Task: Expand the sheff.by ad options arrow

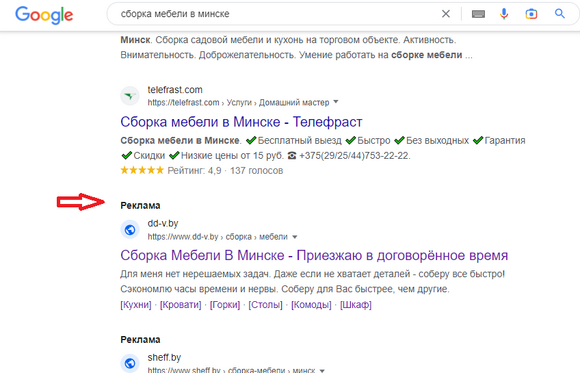Action: (x=322, y=370)
